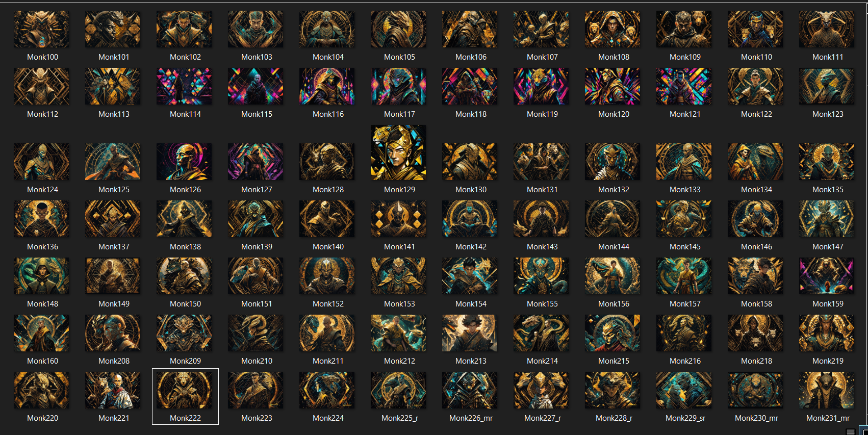Select the Monk147 thumbnail

827,219
